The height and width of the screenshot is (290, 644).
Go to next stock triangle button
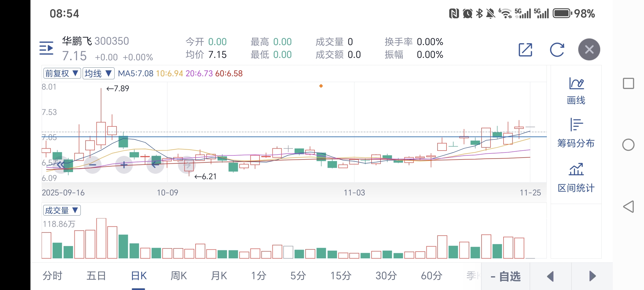[x=592, y=276]
